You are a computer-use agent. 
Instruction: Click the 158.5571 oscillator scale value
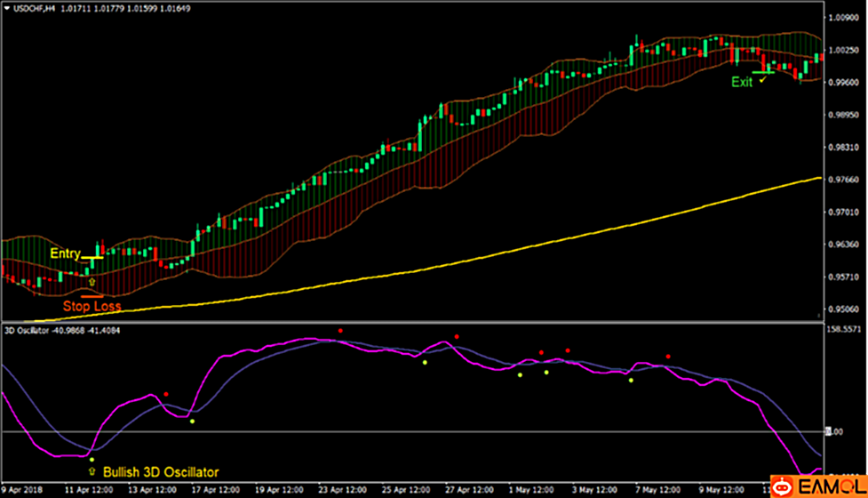(x=844, y=329)
